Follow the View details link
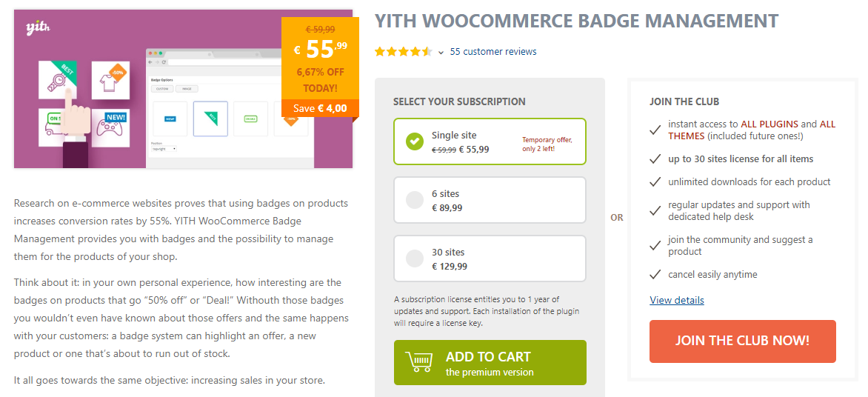This screenshot has height=397, width=868. click(x=677, y=300)
